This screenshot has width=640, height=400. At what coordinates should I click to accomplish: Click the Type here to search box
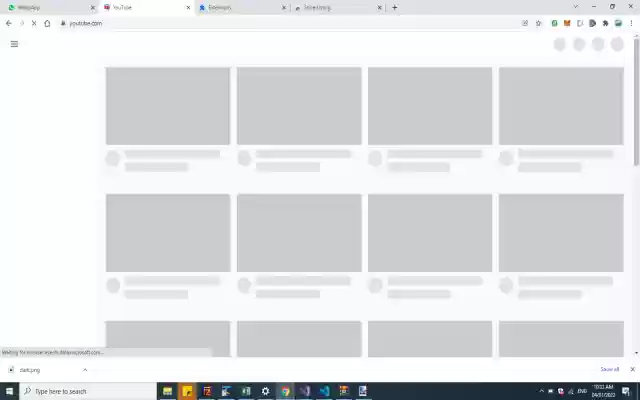[88, 391]
